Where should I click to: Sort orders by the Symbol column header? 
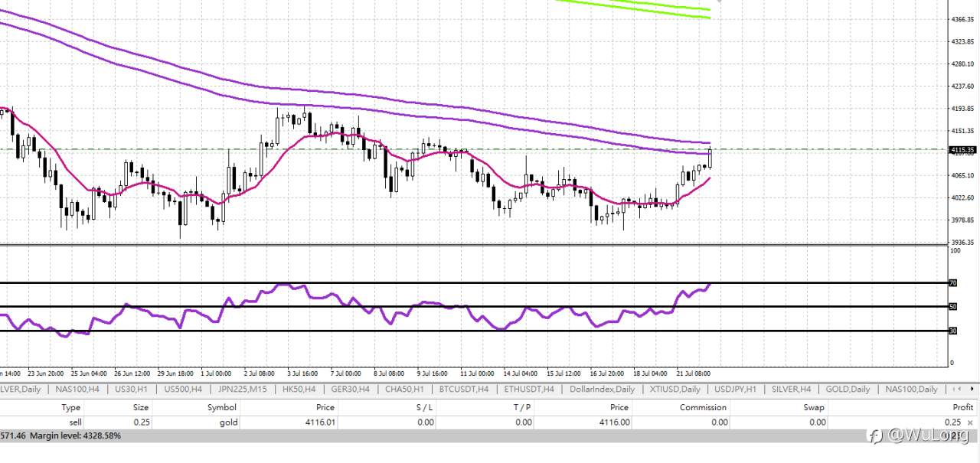pos(222,407)
